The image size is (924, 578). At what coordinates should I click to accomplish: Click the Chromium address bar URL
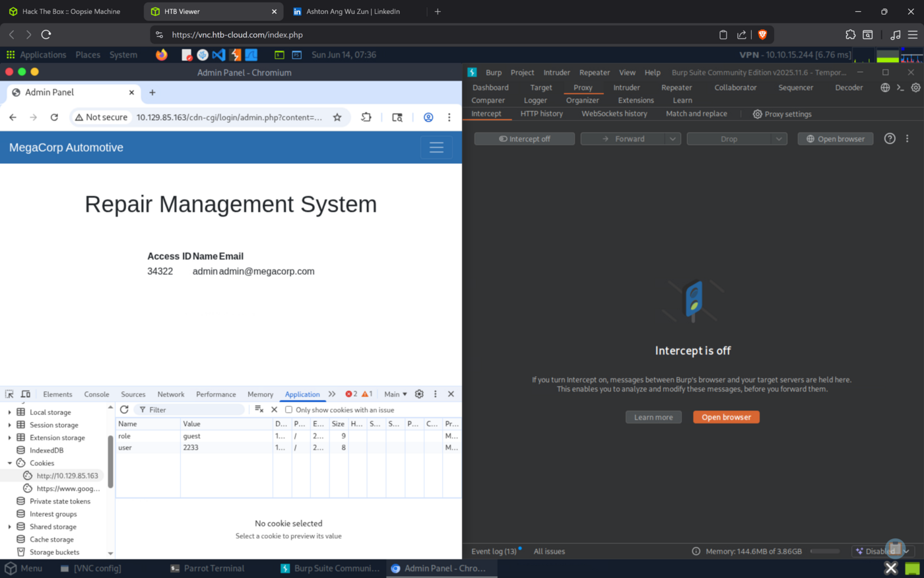[229, 117]
